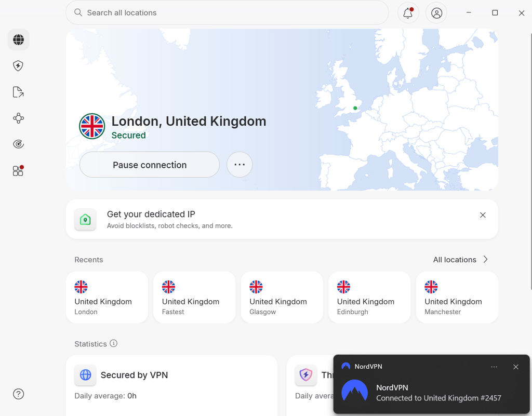Click the Statistics info icon
Image resolution: width=532 pixels, height=416 pixels.
pos(114,343)
